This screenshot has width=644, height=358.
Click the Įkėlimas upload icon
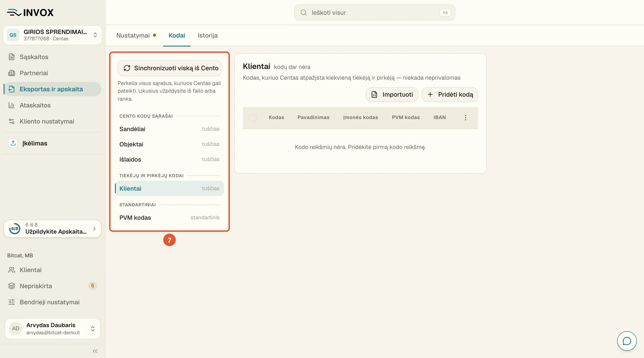(x=13, y=143)
